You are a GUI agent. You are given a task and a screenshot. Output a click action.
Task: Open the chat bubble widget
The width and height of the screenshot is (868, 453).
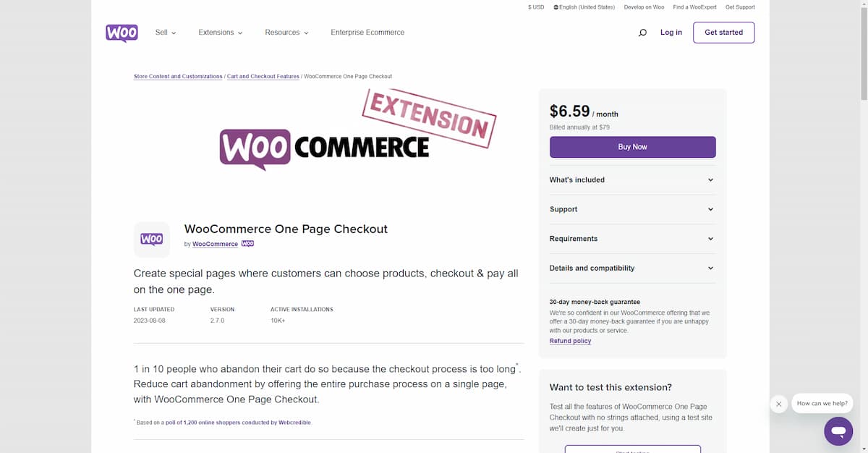838,431
